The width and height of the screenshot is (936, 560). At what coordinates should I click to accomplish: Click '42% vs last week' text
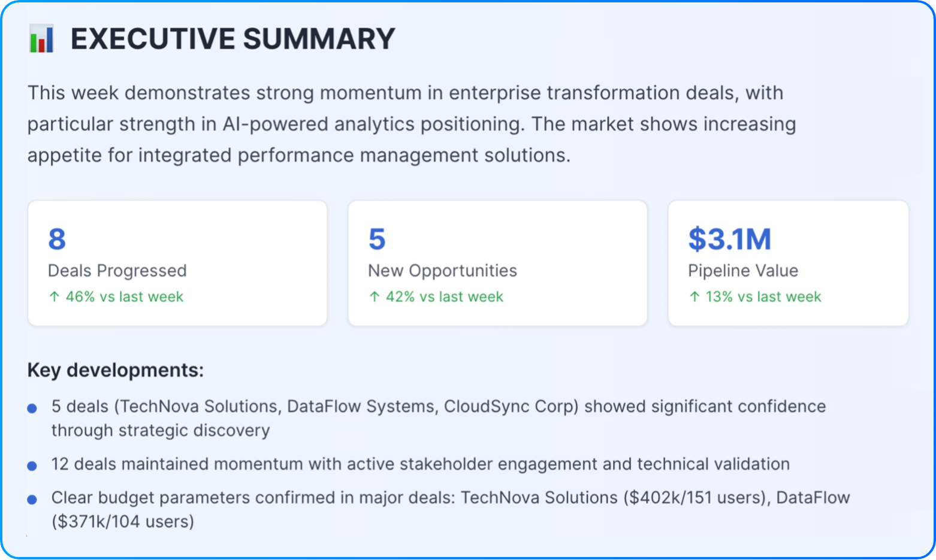tap(444, 296)
